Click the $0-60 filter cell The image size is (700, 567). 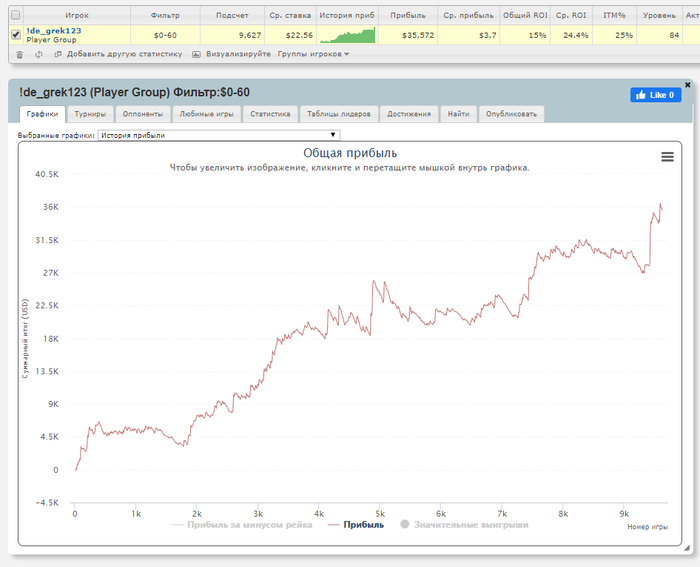[165, 35]
